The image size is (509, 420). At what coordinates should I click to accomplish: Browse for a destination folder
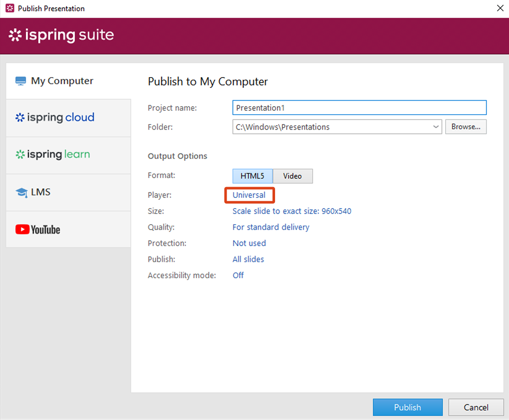(466, 127)
